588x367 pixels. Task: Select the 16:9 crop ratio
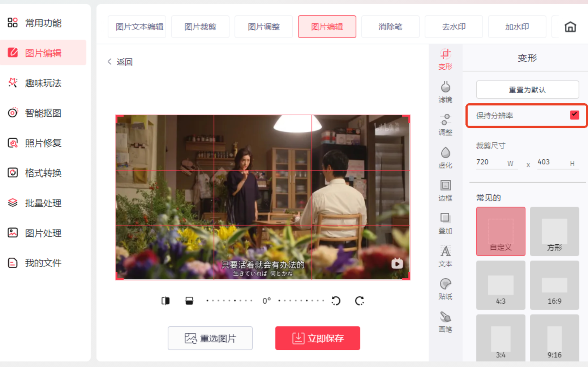[x=554, y=285]
